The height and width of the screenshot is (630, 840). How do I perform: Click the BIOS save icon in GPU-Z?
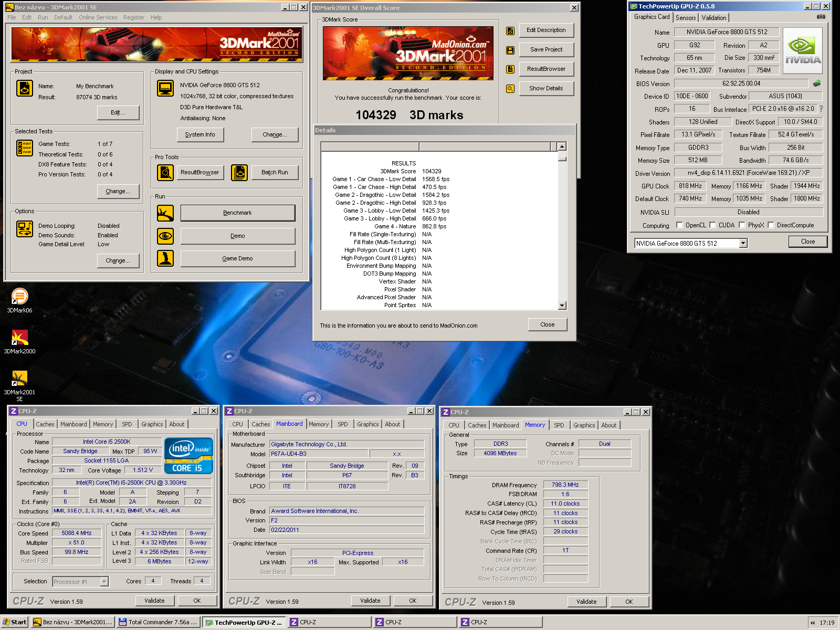click(817, 83)
